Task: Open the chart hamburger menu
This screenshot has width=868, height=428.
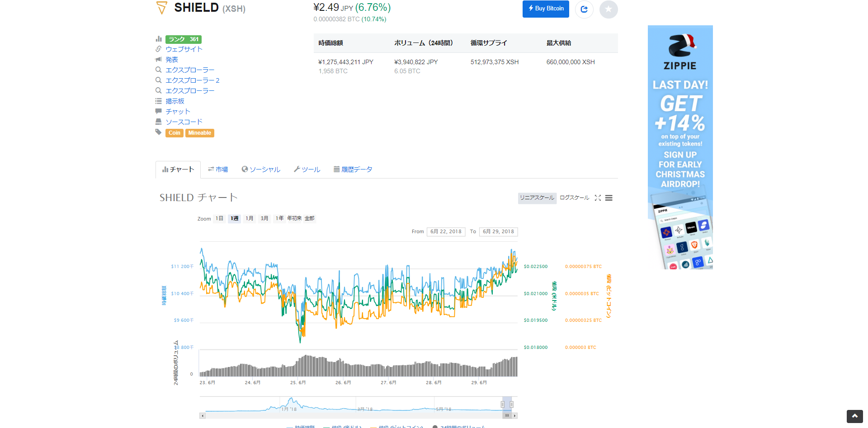Action: pyautogui.click(x=609, y=198)
